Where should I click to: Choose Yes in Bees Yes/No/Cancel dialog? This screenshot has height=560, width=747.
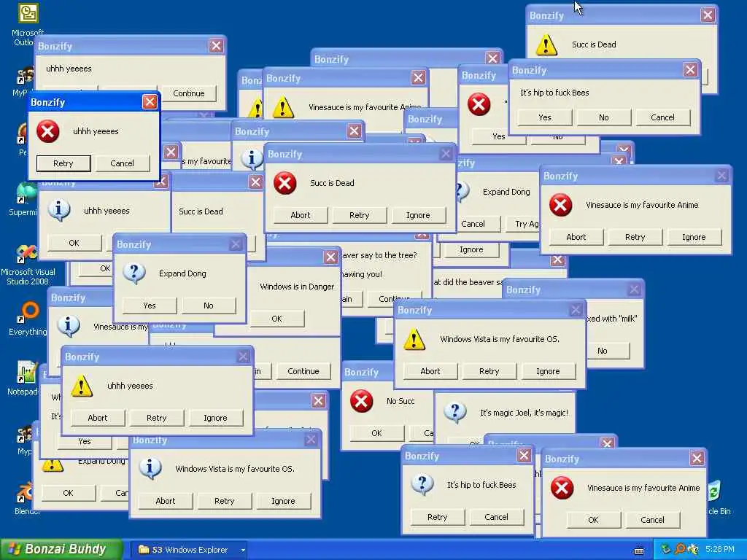pyautogui.click(x=544, y=117)
